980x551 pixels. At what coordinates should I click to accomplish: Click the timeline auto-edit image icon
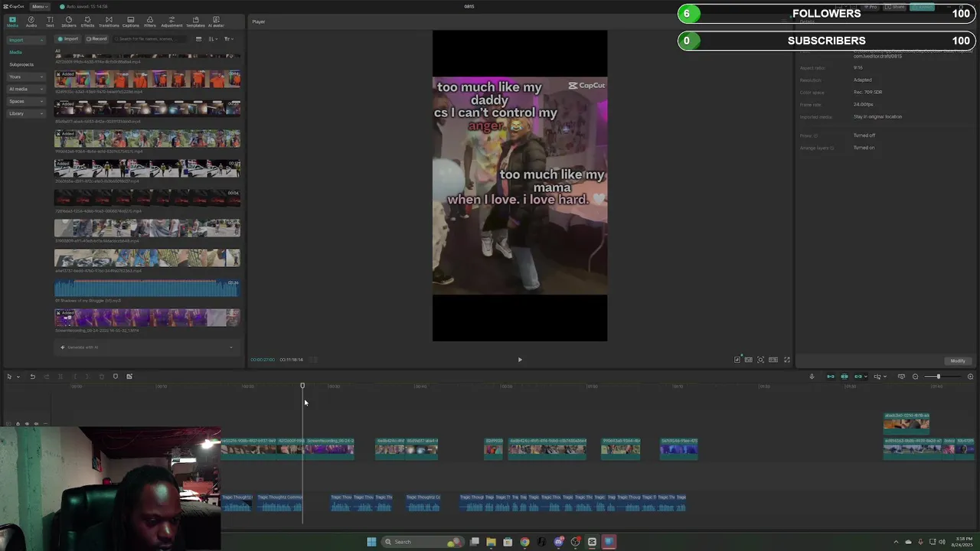(129, 377)
